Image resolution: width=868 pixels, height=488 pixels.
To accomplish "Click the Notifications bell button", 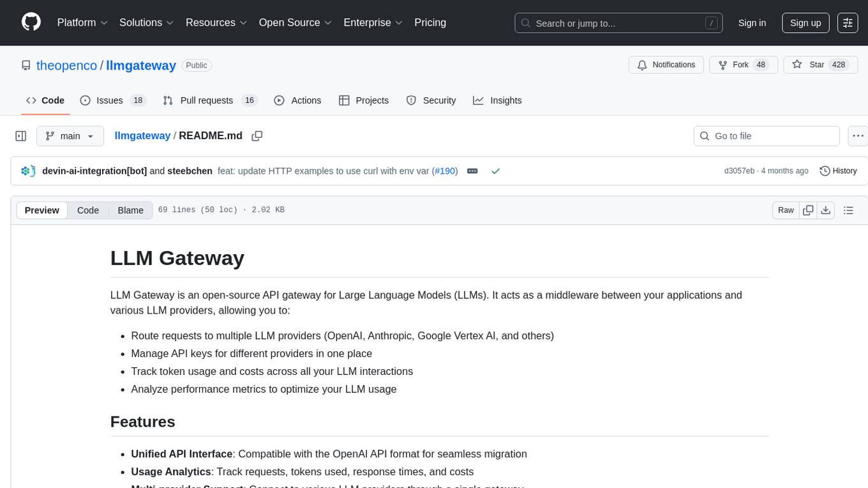I will coord(666,65).
